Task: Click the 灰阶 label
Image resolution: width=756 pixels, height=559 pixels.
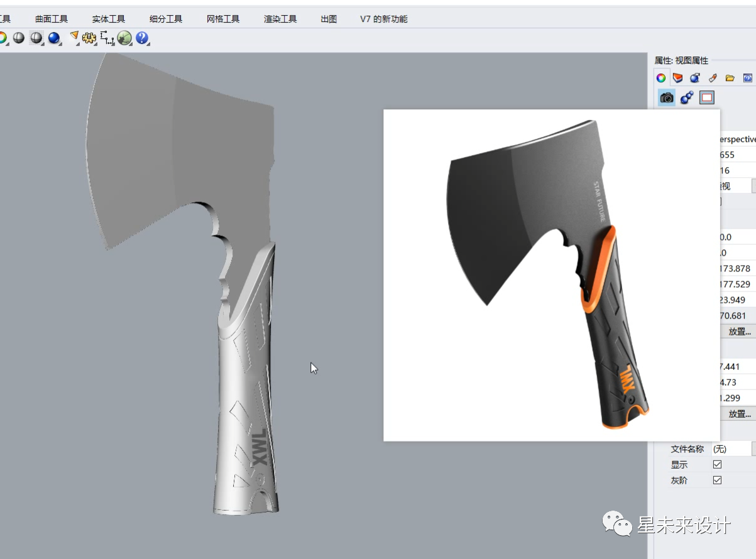Action: tap(679, 480)
